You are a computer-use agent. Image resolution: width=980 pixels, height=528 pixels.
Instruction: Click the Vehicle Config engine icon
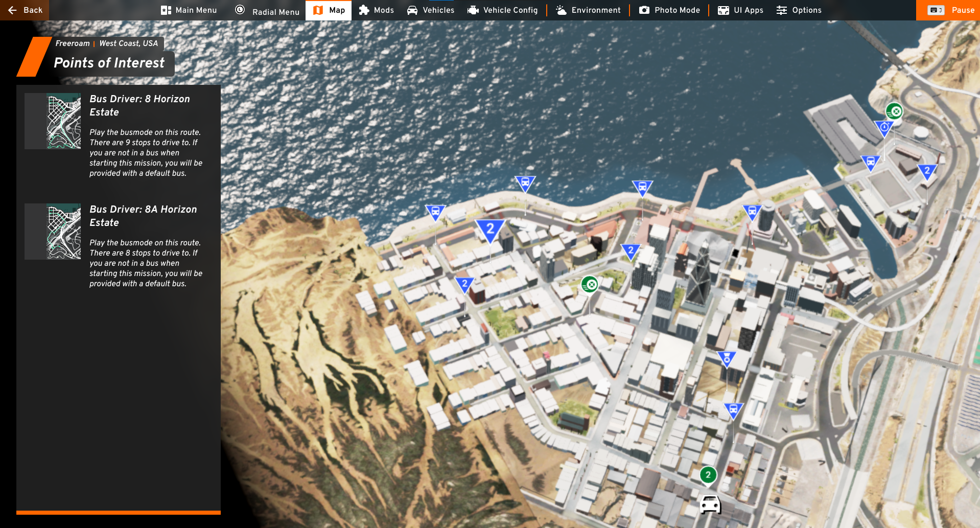click(x=473, y=10)
